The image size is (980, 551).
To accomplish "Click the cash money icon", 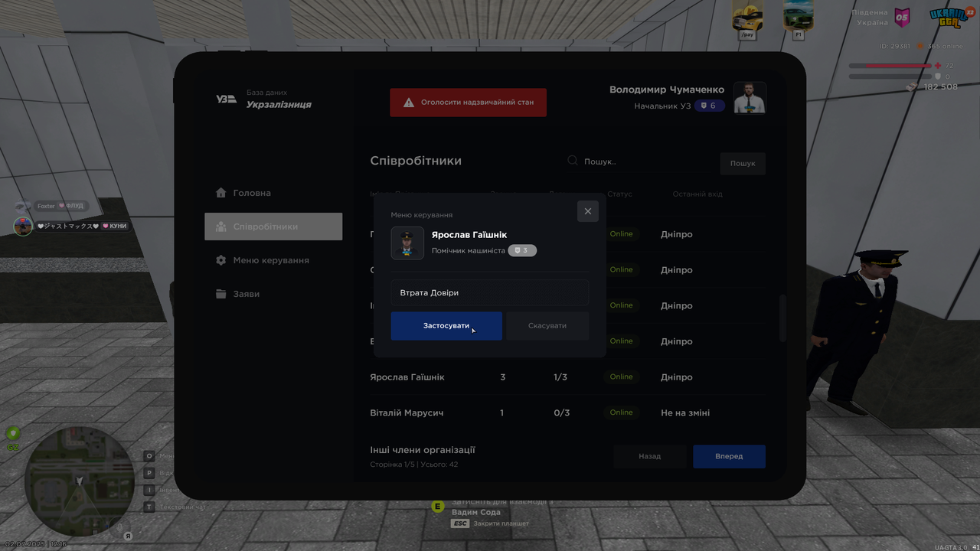I will pos(913,87).
